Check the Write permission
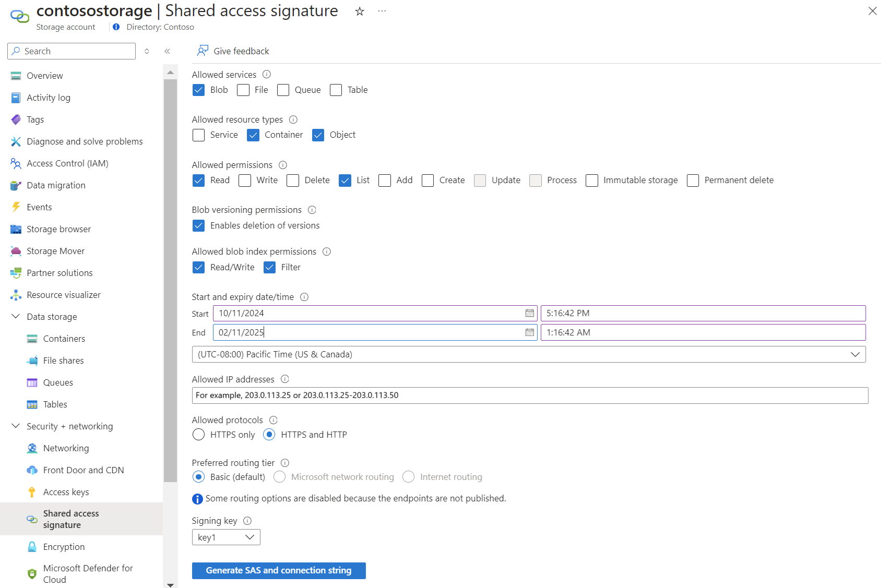The image size is (881, 588). click(244, 181)
